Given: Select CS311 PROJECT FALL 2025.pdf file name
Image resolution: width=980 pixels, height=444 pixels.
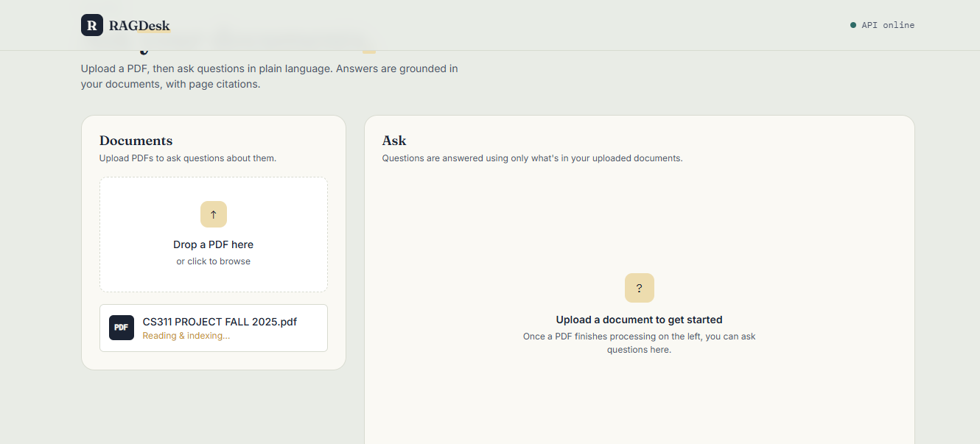Looking at the screenshot, I should click(220, 322).
